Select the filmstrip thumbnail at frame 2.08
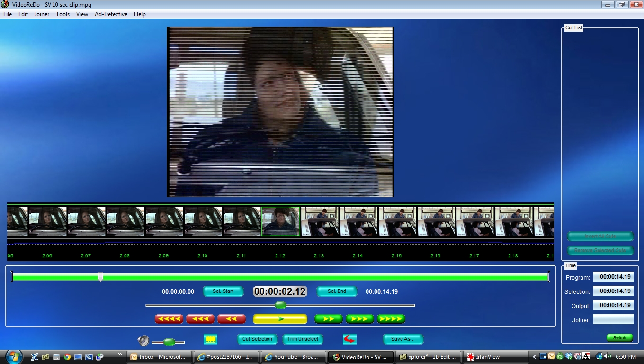This screenshot has height=364, width=644. (x=125, y=221)
